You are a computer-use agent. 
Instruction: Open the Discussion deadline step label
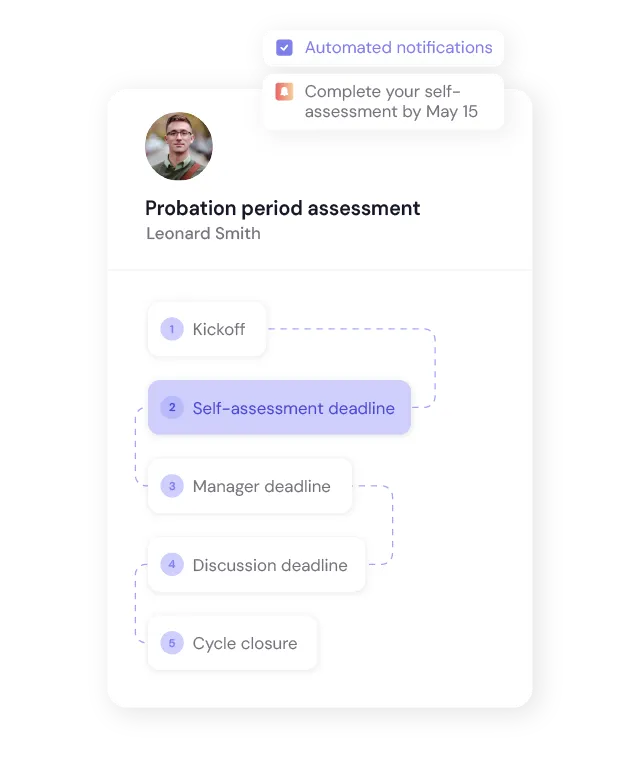click(270, 565)
